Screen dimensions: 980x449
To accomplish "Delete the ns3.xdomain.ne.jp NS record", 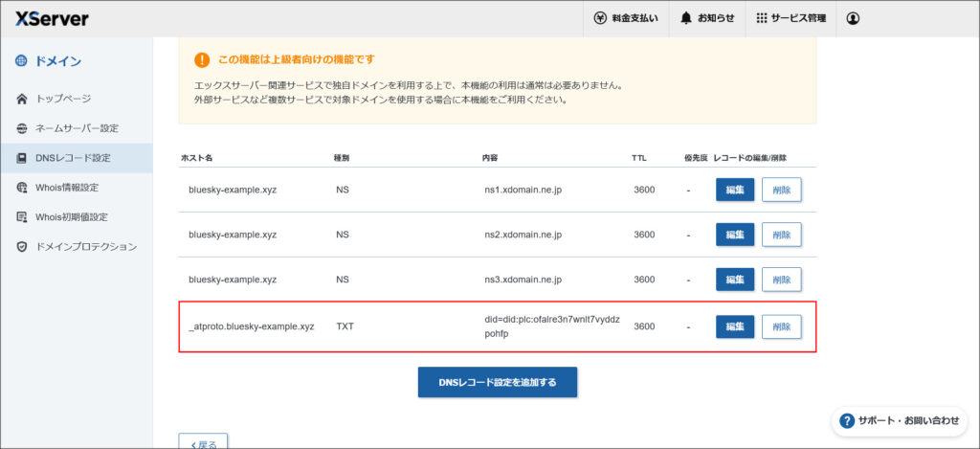I will point(781,280).
